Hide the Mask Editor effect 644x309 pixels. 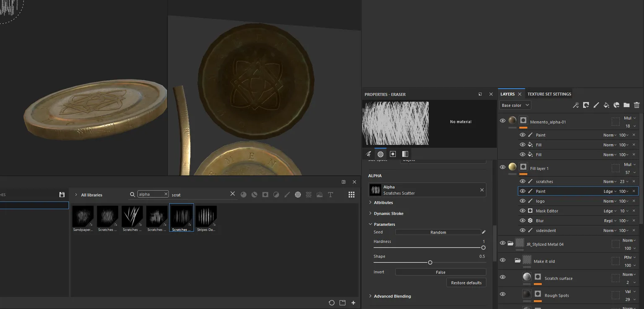click(522, 211)
